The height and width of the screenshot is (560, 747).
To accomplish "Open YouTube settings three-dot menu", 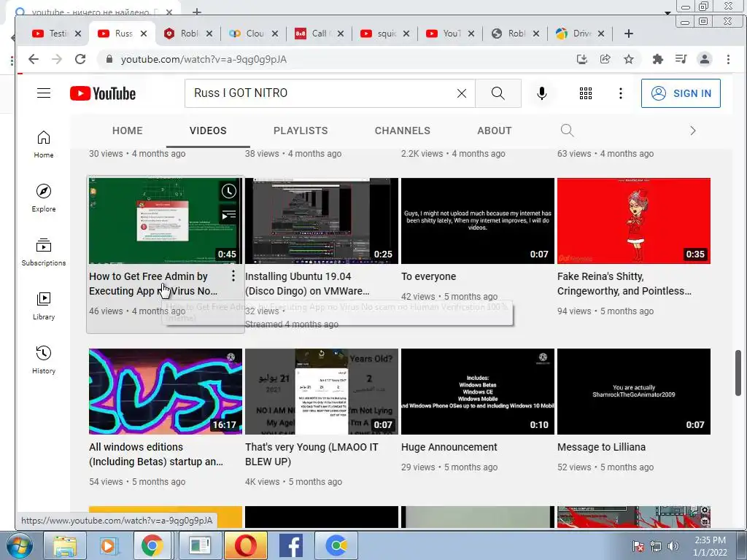I will click(x=620, y=93).
